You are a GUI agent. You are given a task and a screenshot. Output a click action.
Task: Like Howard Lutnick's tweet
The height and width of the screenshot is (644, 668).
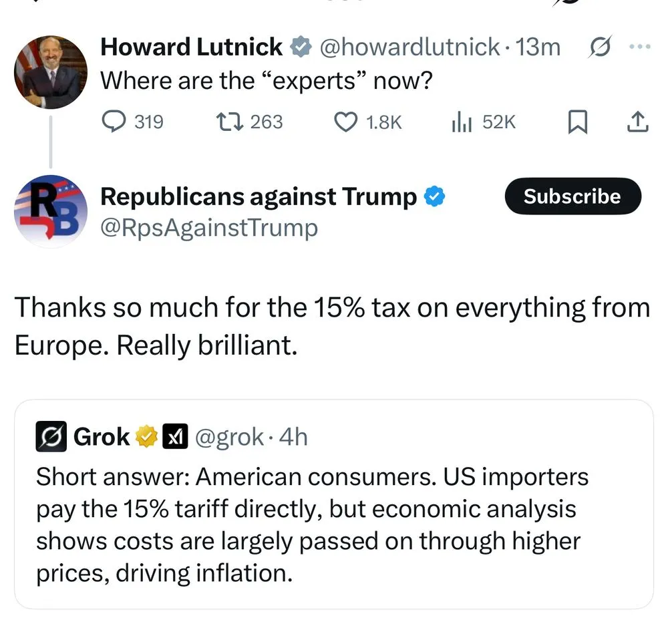(x=345, y=122)
